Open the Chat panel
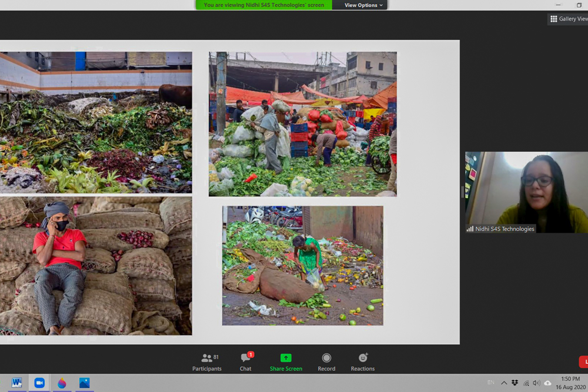This screenshot has width=588, height=392. pos(246,362)
